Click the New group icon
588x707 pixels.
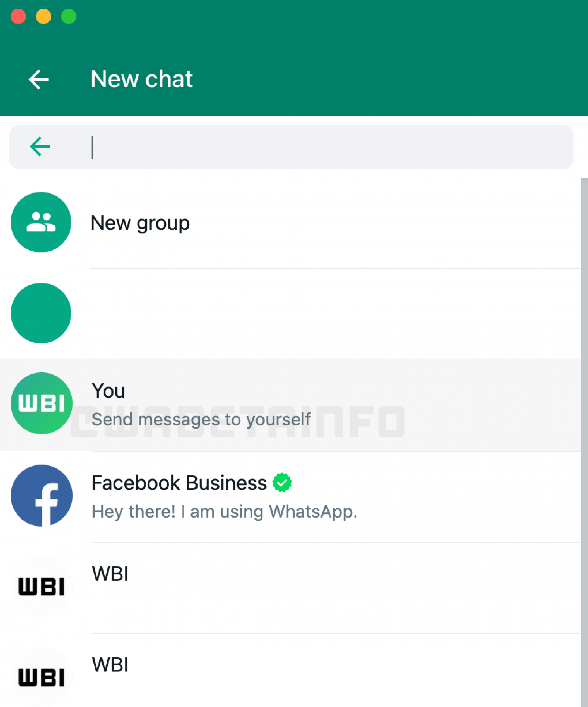[41, 222]
